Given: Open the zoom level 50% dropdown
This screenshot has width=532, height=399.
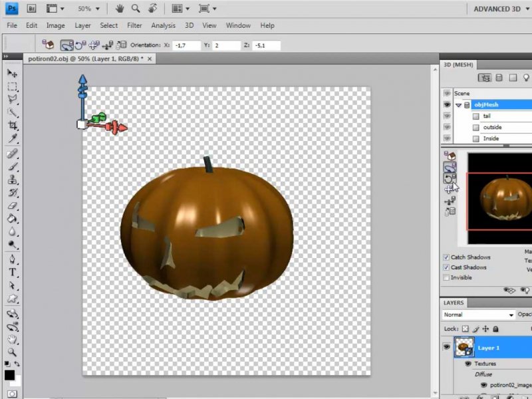Looking at the screenshot, I should pyautogui.click(x=89, y=9).
